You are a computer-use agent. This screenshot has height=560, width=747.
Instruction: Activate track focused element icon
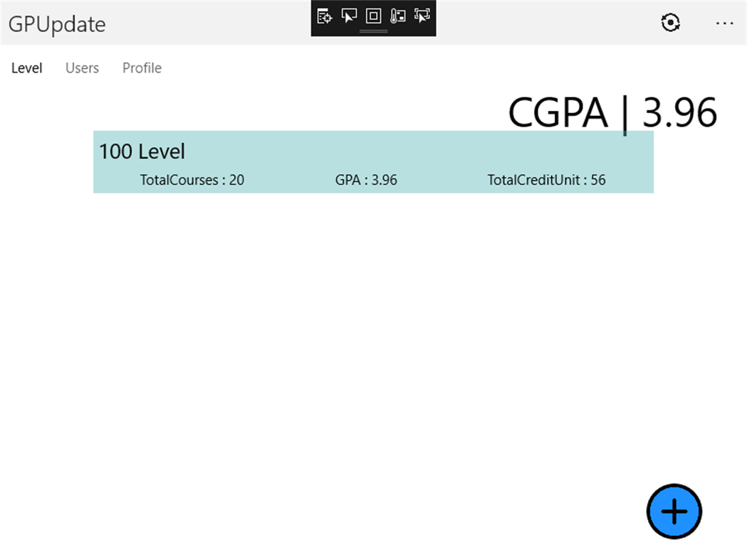[x=422, y=16]
